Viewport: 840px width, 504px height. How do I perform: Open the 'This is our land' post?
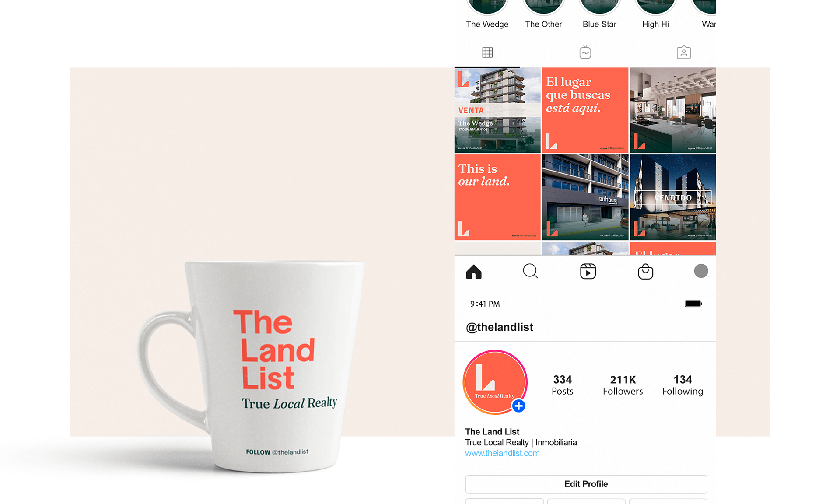(x=497, y=197)
